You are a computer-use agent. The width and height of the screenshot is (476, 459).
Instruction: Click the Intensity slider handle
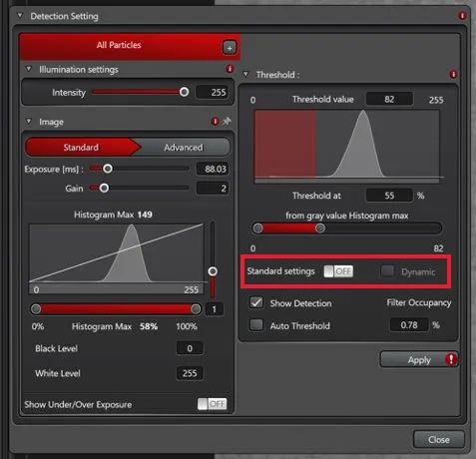[184, 92]
